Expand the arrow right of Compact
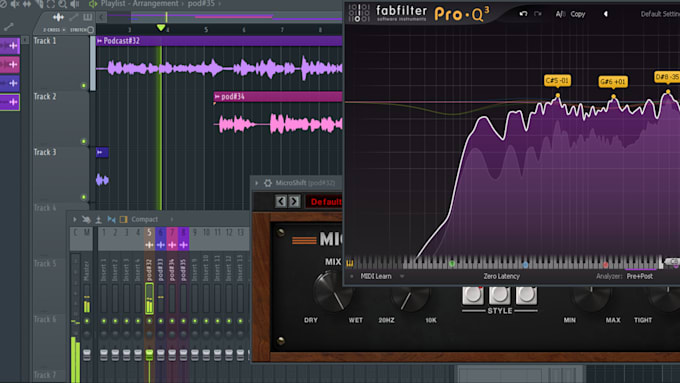The height and width of the screenshot is (383, 680). 172,219
